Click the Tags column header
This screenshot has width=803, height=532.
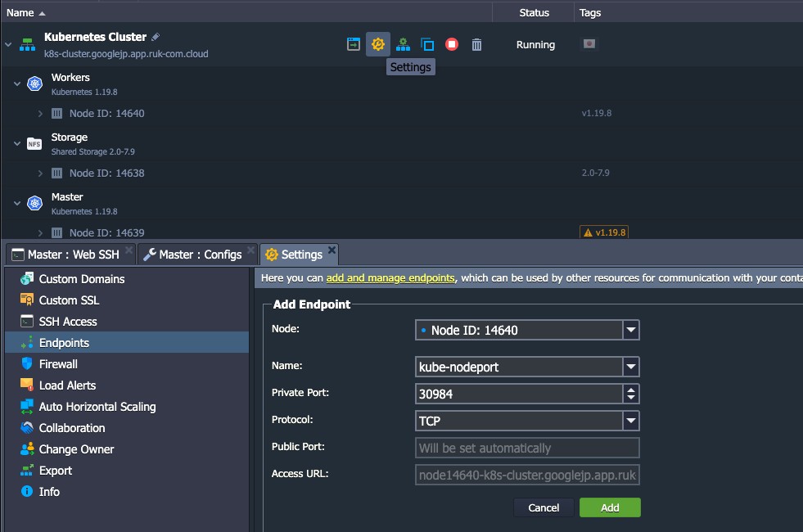pyautogui.click(x=590, y=13)
